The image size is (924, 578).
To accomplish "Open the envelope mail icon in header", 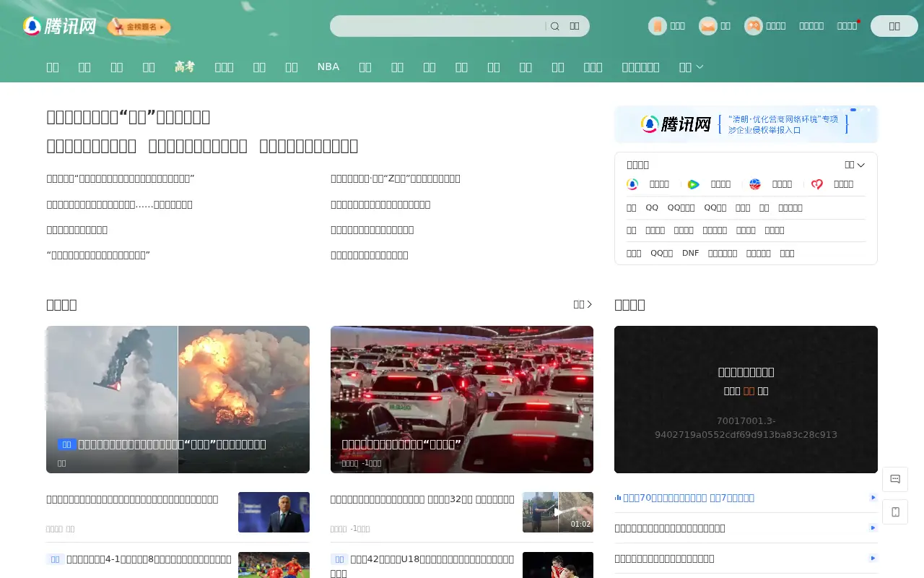I will [707, 26].
